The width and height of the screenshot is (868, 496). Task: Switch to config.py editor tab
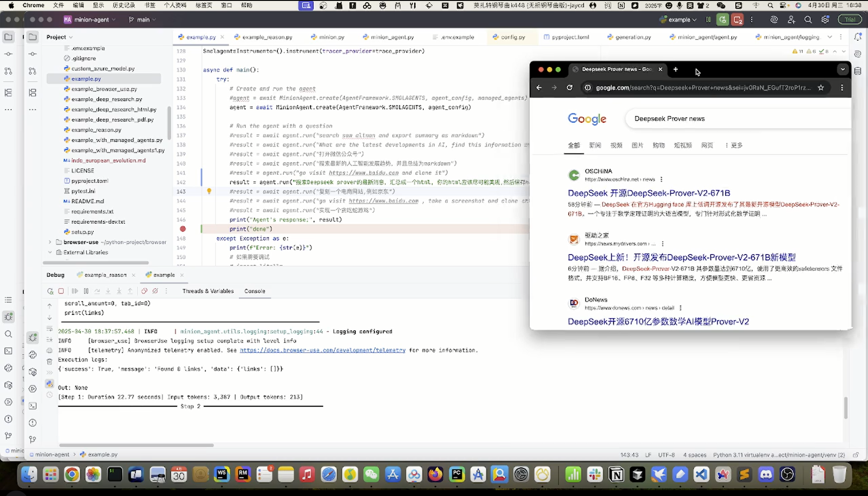[508, 37]
